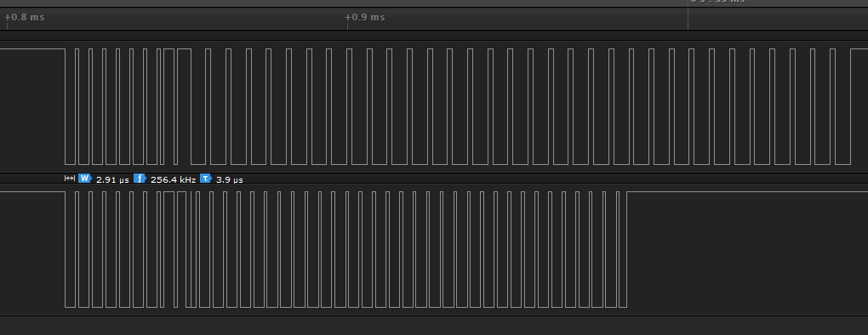This screenshot has height=335, width=868.
Task: Click the last rising edge of the upper channel
Action: click(x=850, y=106)
